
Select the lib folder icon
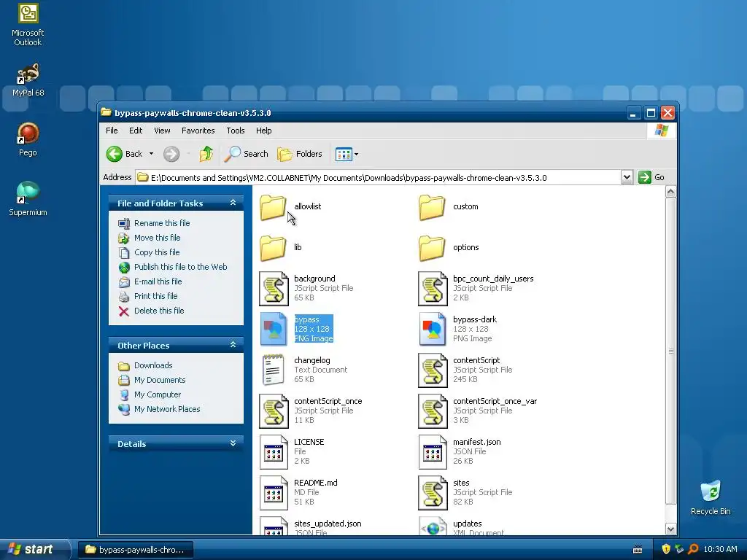pyautogui.click(x=273, y=248)
